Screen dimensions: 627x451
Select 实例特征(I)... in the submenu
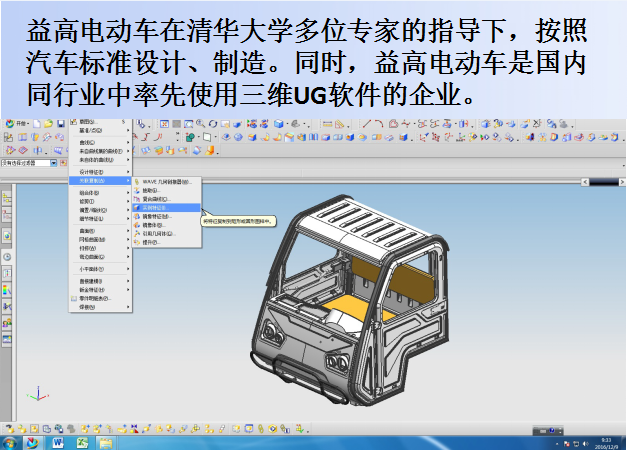(166, 208)
